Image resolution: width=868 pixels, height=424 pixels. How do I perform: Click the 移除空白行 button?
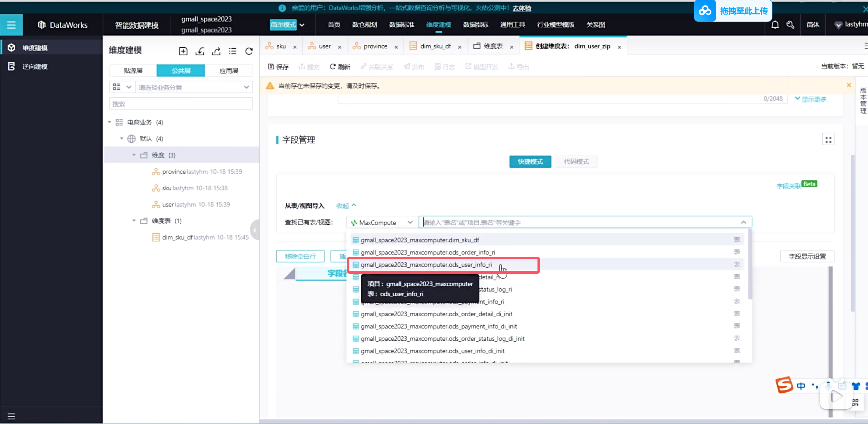pos(300,256)
